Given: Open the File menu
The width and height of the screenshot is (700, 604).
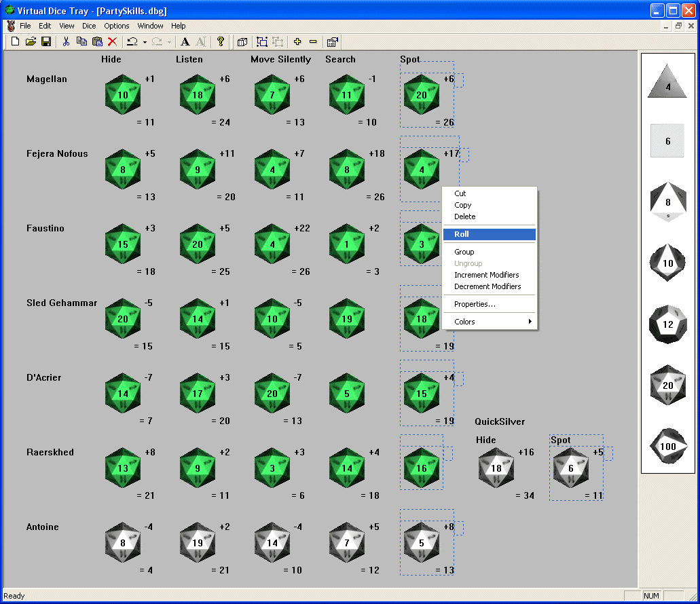Looking at the screenshot, I should (25, 26).
